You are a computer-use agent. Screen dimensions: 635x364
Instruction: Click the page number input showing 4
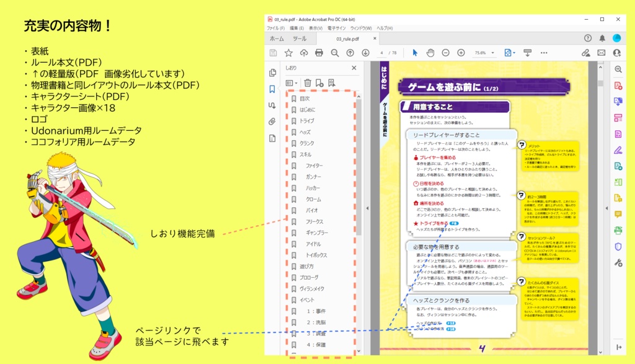[x=381, y=53]
